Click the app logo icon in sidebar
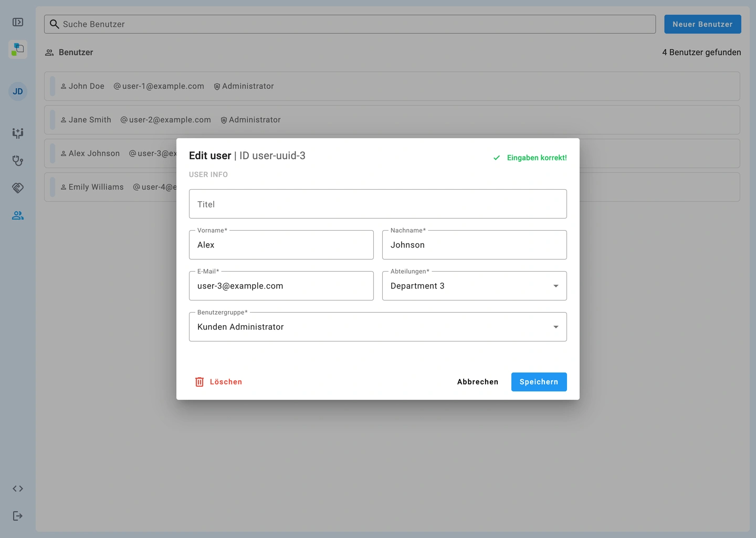The image size is (756, 538). pyautogui.click(x=18, y=49)
